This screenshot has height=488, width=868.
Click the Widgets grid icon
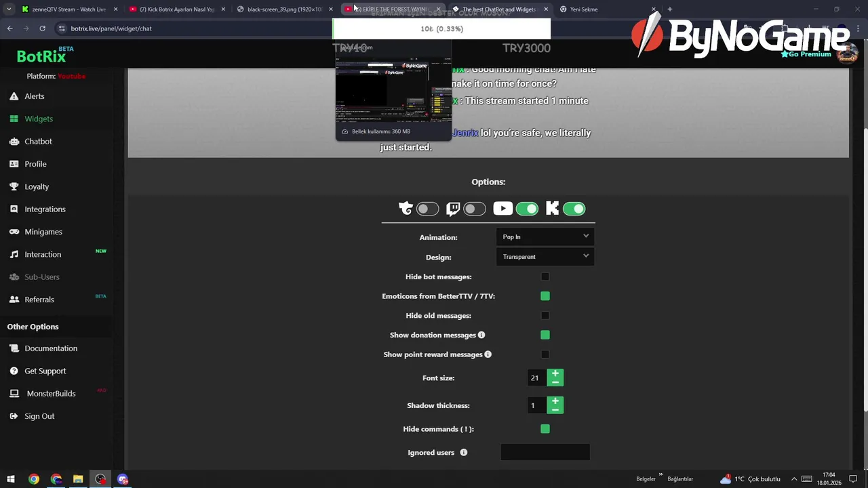point(14,119)
